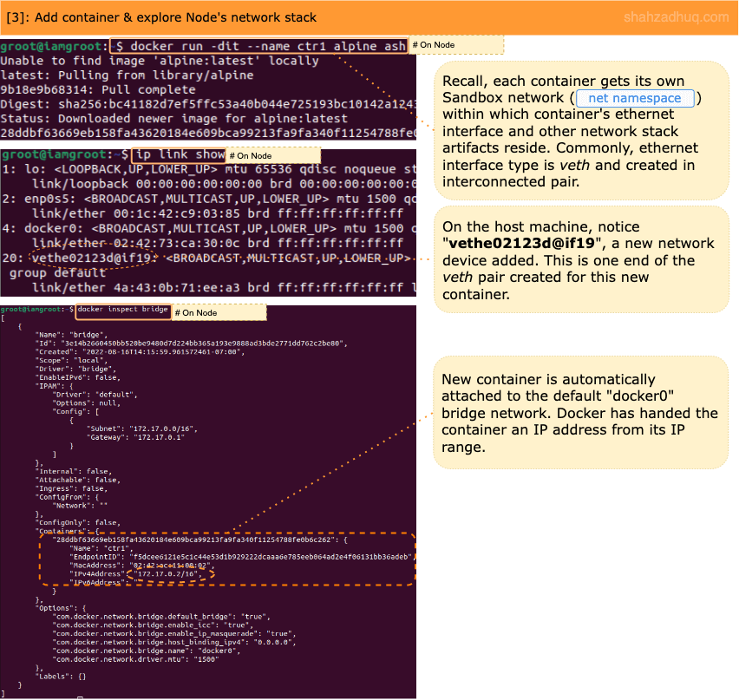Click "Status: Downloaded newer image for alpine:latest"
739x700 pixels.
pos(174,119)
